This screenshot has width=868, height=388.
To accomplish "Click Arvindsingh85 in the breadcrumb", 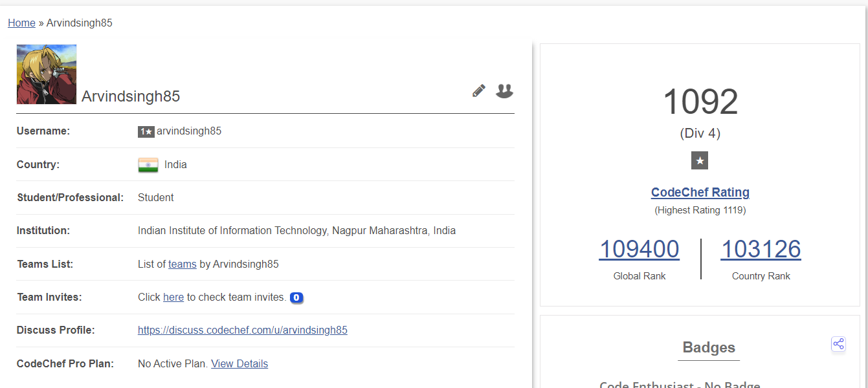I will [80, 23].
